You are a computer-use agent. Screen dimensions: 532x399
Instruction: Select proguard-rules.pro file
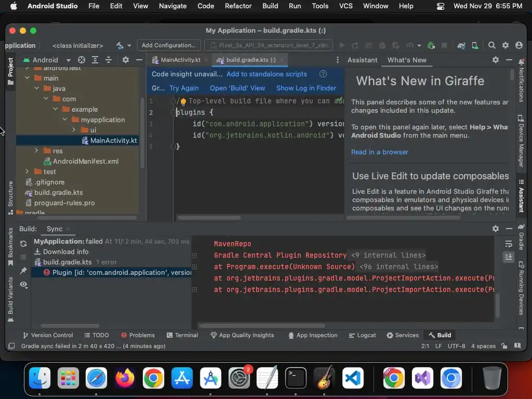click(x=60, y=203)
